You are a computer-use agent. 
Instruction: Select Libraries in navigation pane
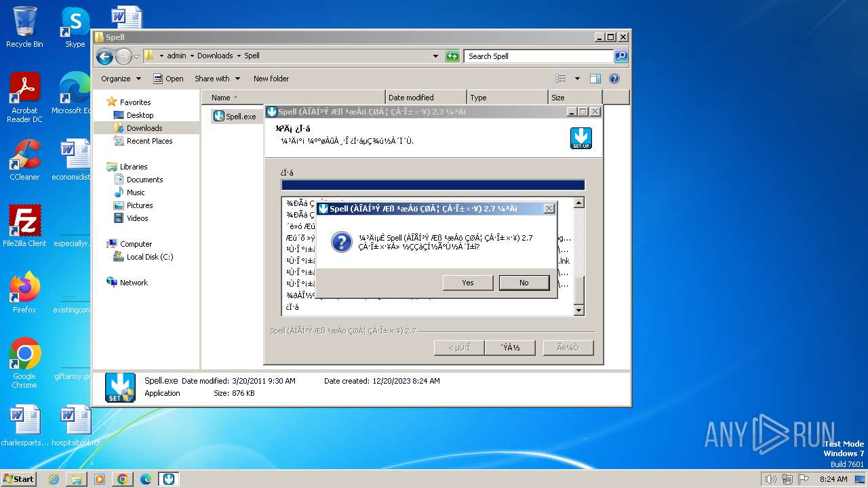point(134,167)
